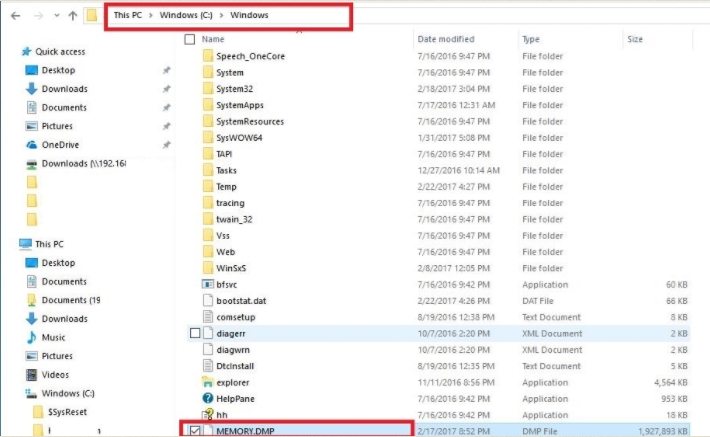This screenshot has width=710, height=437.
Task: Tick the checkbox beside diagerr
Action: (x=195, y=333)
